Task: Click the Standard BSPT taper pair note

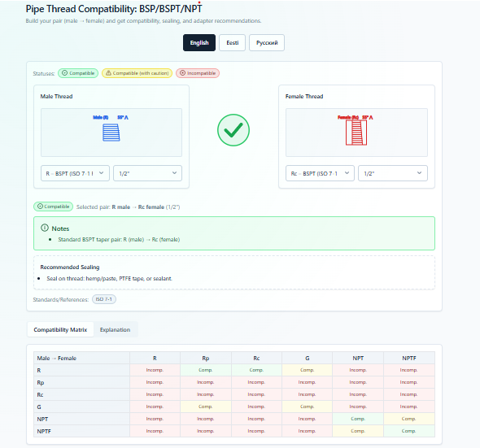Action: 119,239
